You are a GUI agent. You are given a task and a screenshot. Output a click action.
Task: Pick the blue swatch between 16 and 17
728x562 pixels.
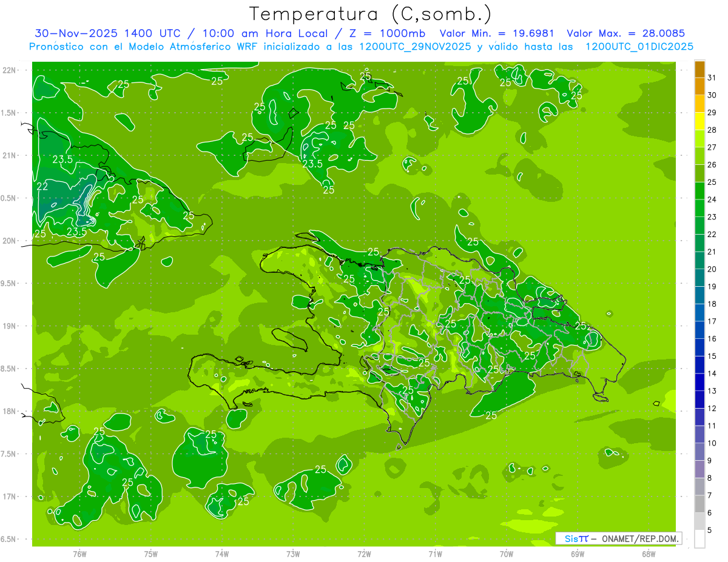click(x=699, y=330)
